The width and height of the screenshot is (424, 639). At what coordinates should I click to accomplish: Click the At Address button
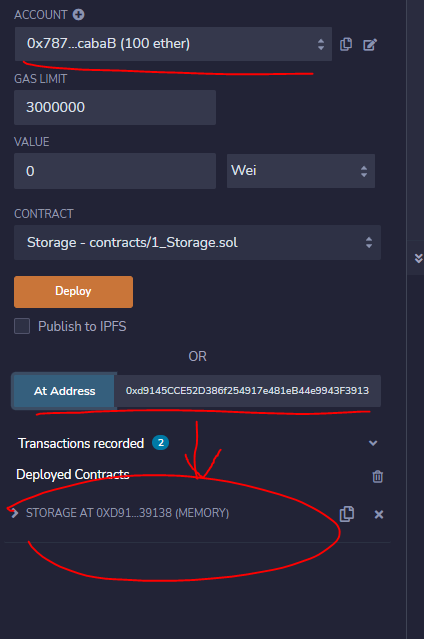click(64, 391)
